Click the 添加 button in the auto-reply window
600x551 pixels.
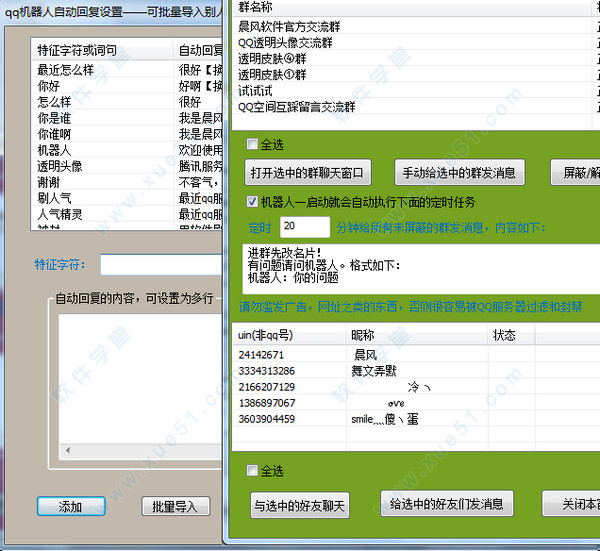pyautogui.click(x=71, y=507)
